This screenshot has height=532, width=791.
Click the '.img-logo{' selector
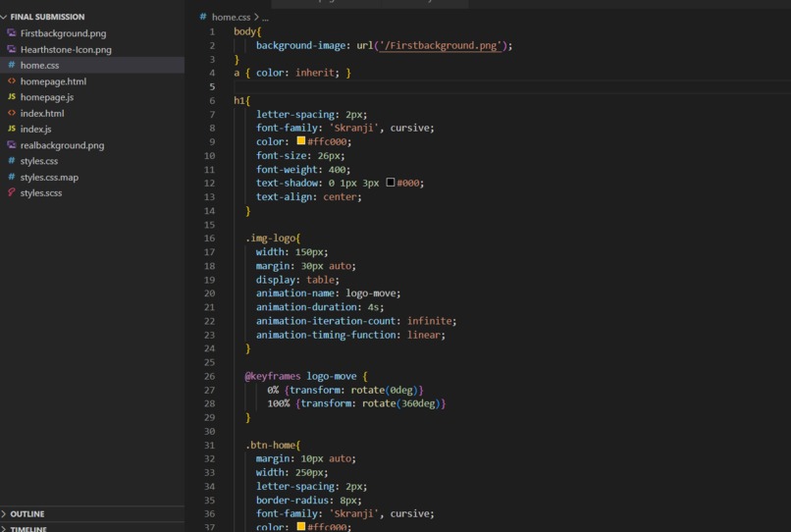click(x=273, y=239)
